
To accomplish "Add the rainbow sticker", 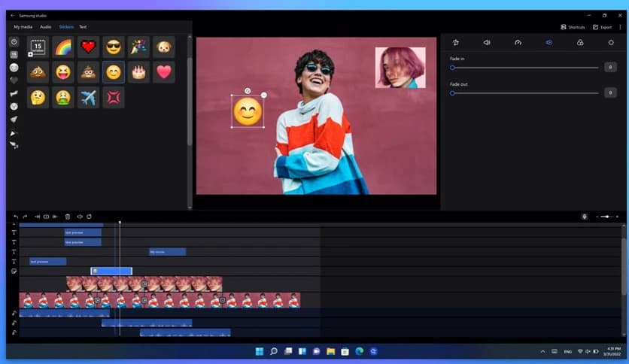I will (x=63, y=47).
